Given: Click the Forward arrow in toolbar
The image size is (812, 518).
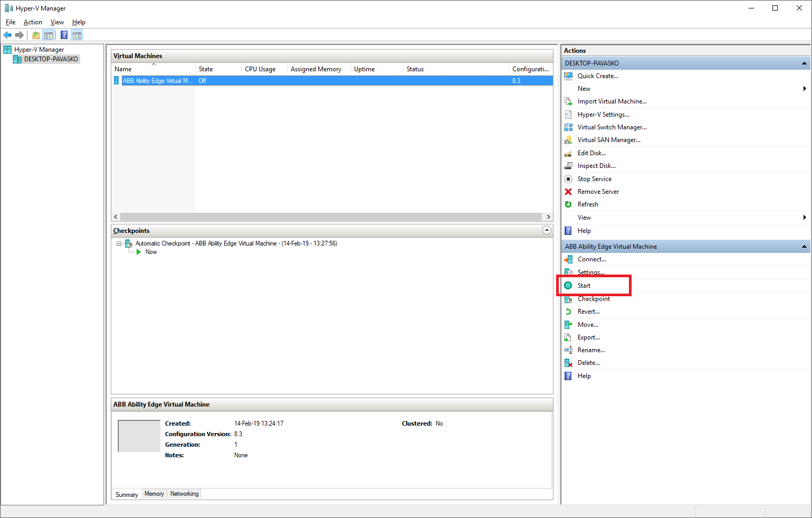Looking at the screenshot, I should pos(20,35).
